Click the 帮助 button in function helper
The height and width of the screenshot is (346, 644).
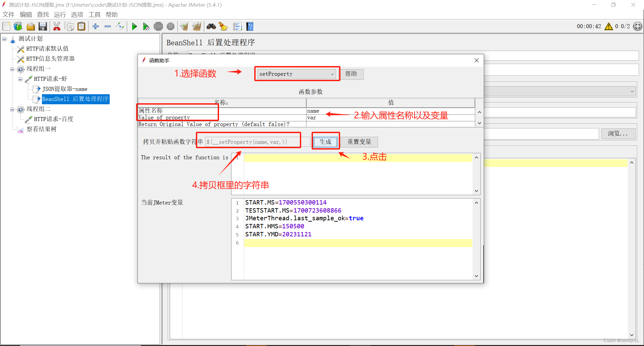point(351,74)
